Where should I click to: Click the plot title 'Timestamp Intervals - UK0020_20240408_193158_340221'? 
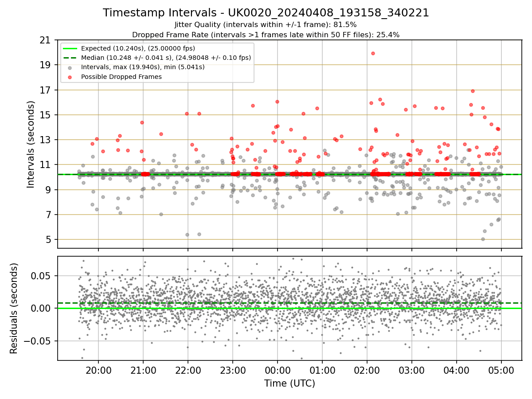click(x=266, y=13)
